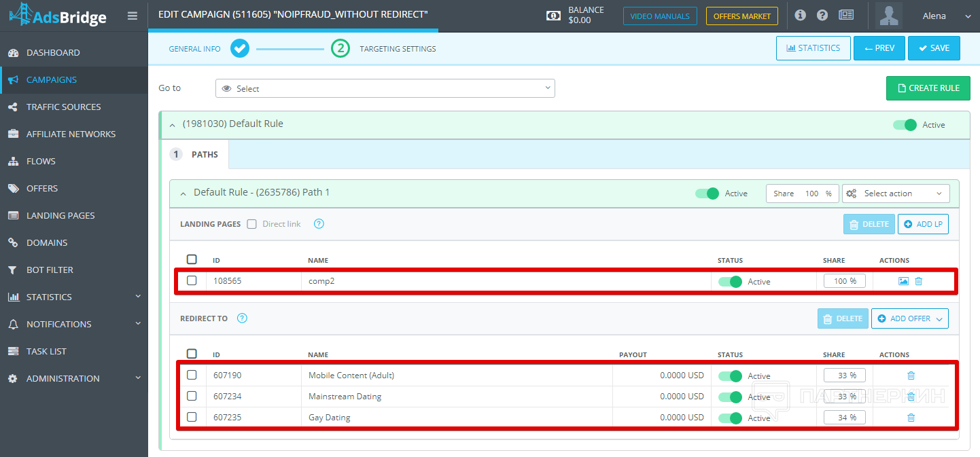Click the user avatar picture
This screenshot has width=980, height=457.
click(889, 16)
